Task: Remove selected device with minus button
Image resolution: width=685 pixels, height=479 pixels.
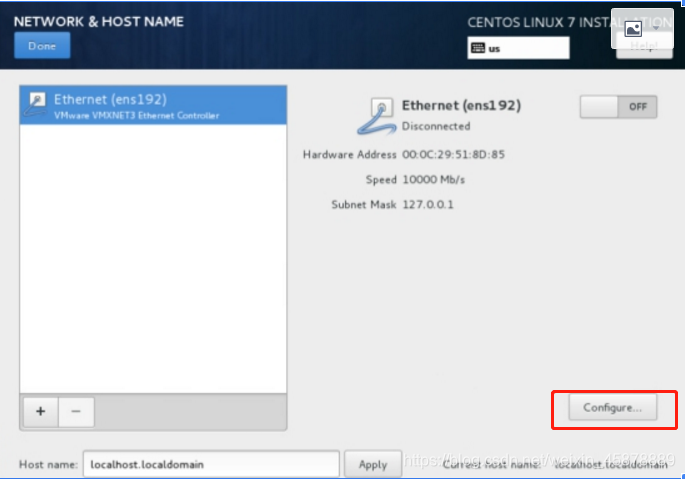Action: coord(76,411)
